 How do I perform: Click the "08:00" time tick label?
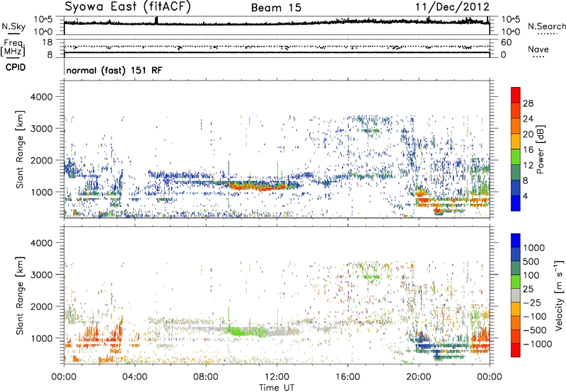click(x=206, y=377)
